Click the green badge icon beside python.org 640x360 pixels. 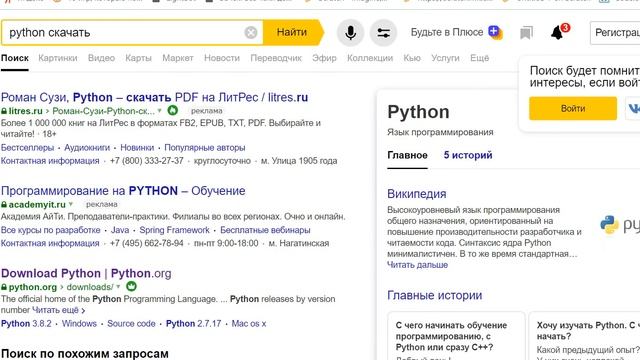[x=131, y=287]
